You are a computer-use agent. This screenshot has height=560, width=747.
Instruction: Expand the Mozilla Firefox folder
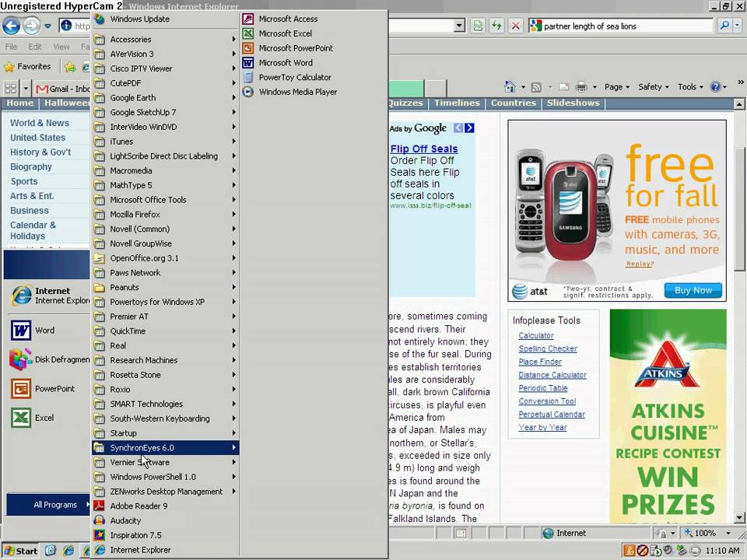point(165,215)
